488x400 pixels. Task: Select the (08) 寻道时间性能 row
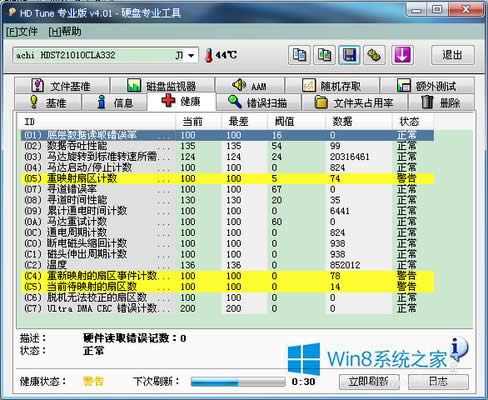[x=227, y=200]
